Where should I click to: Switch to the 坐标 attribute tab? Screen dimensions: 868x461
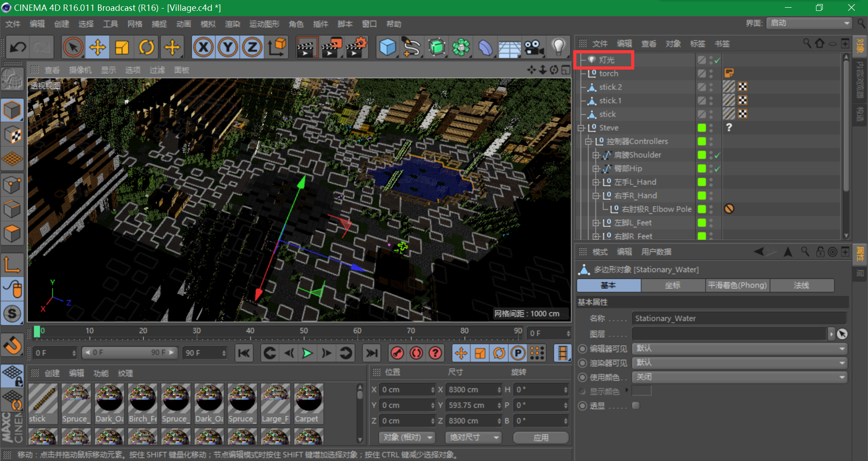(673, 285)
